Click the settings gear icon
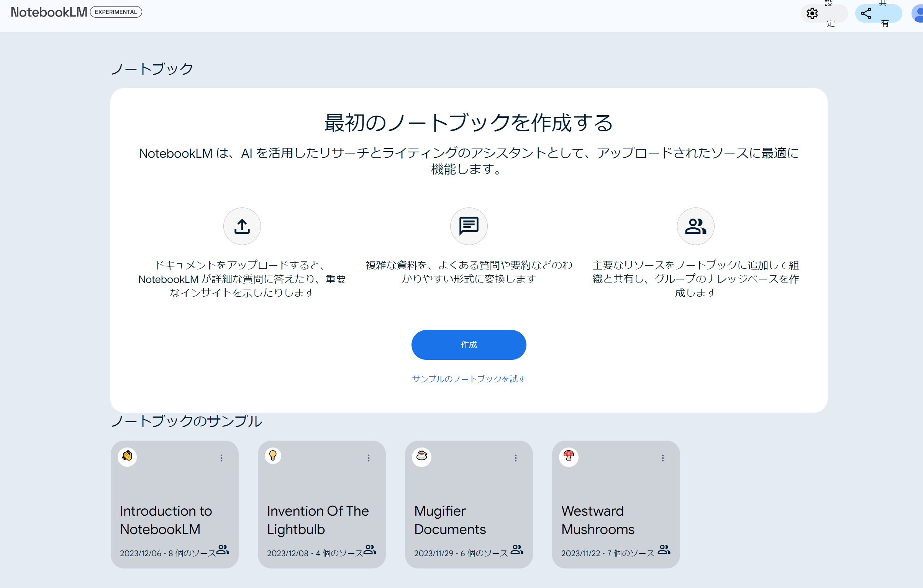Screen dimensions: 923x588 812,14
